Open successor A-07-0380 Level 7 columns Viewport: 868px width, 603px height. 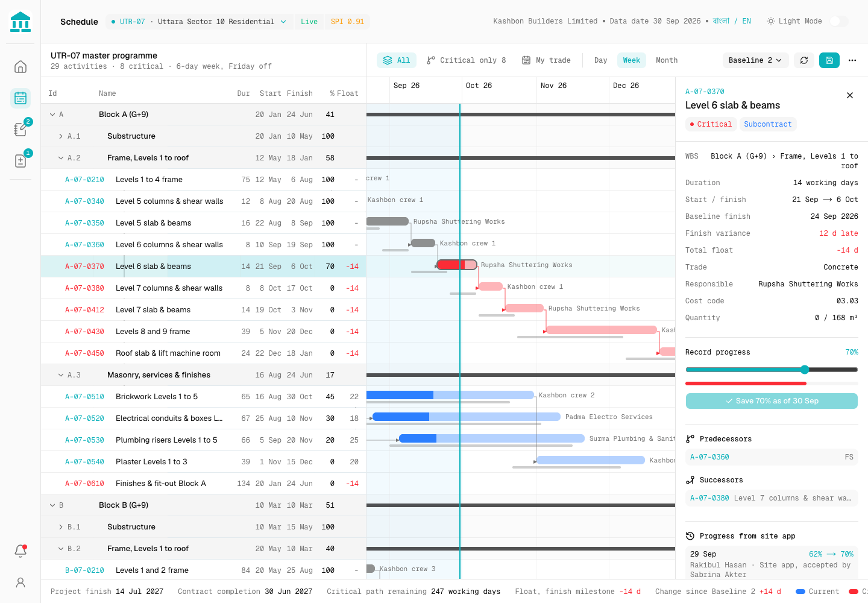tap(772, 498)
